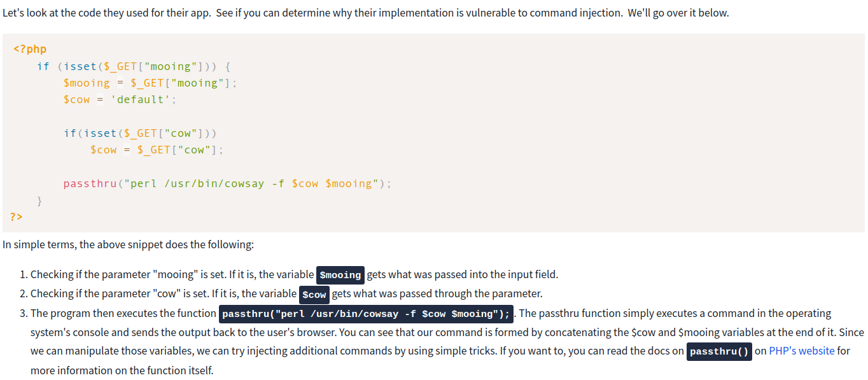
Task: Click the 'default' string literal in code
Action: click(140, 99)
